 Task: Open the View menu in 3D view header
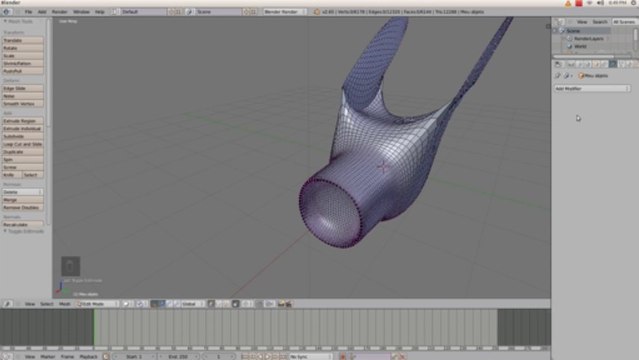30,304
